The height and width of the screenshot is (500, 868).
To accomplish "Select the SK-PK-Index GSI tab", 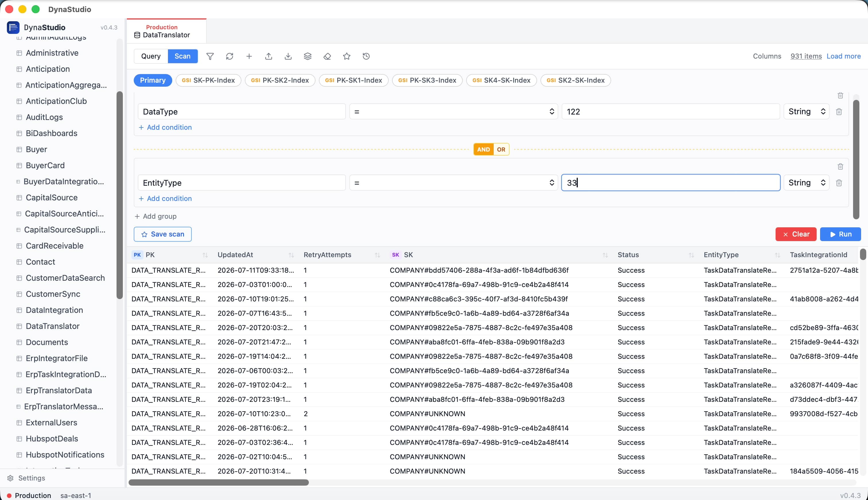I will [x=208, y=80].
